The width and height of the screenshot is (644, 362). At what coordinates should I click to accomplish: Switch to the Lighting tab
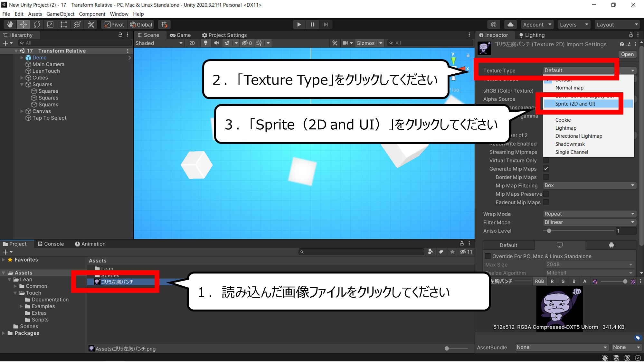(532, 35)
